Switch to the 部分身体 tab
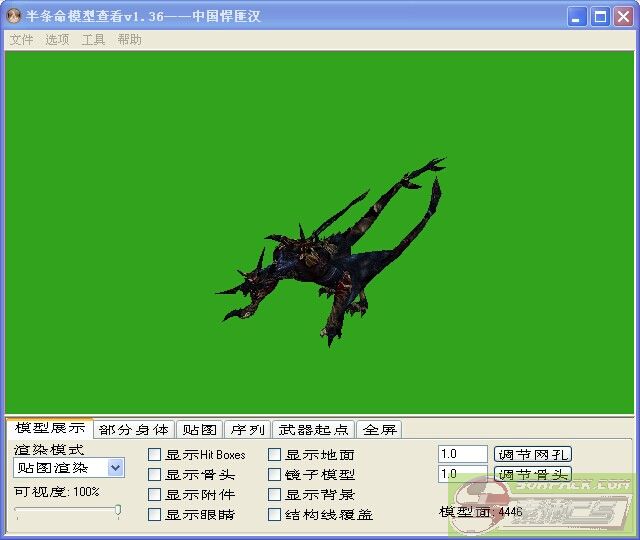This screenshot has width=640, height=540. pyautogui.click(x=134, y=429)
